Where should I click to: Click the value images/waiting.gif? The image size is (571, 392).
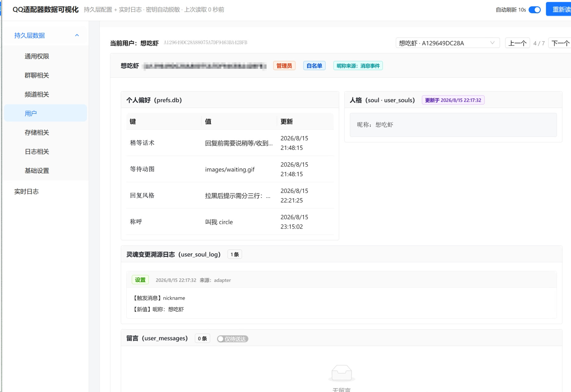tap(230, 169)
